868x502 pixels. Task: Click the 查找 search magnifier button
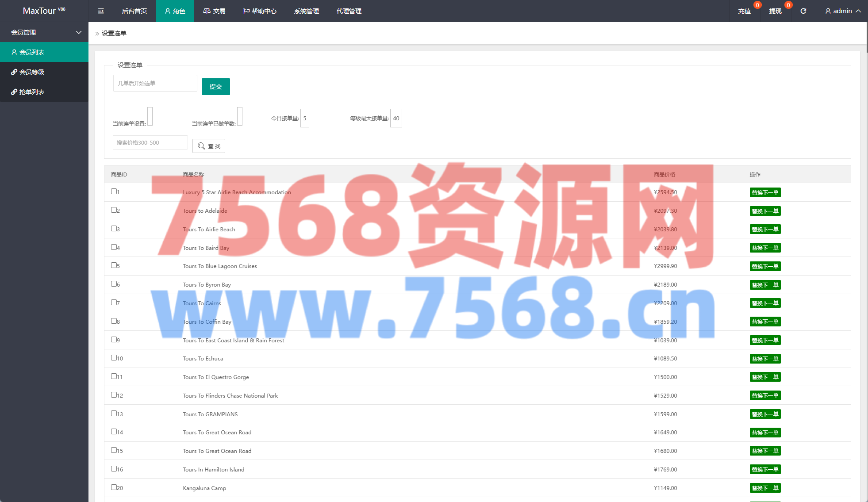click(209, 146)
